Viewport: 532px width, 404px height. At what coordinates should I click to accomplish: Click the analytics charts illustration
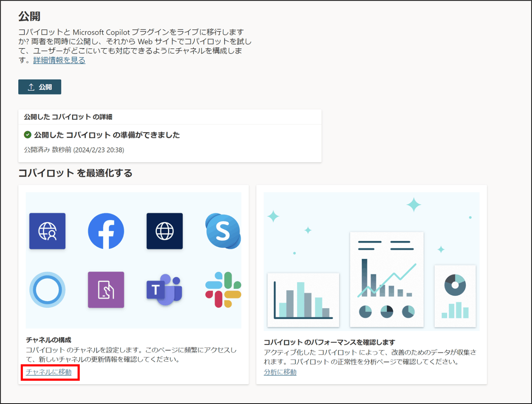tap(372, 261)
